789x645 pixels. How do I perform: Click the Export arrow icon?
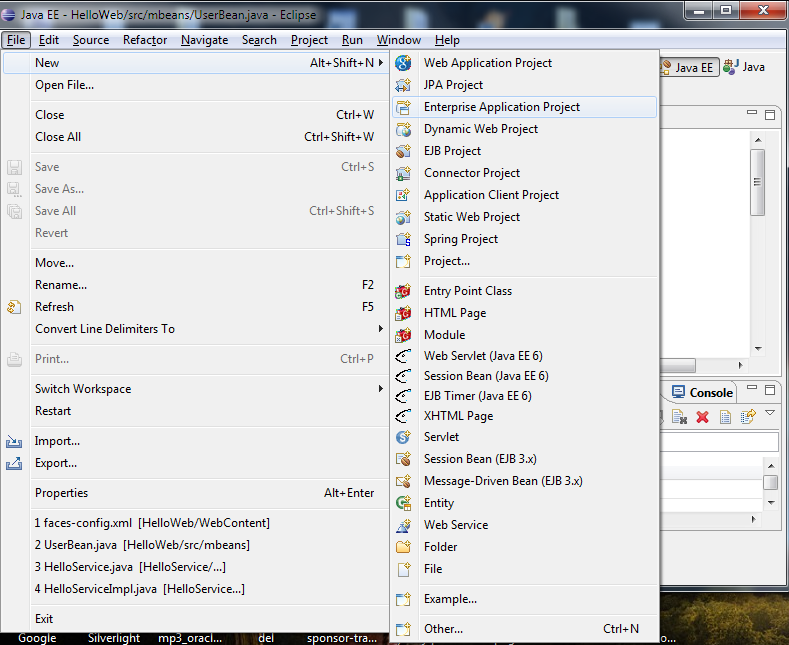(14, 463)
